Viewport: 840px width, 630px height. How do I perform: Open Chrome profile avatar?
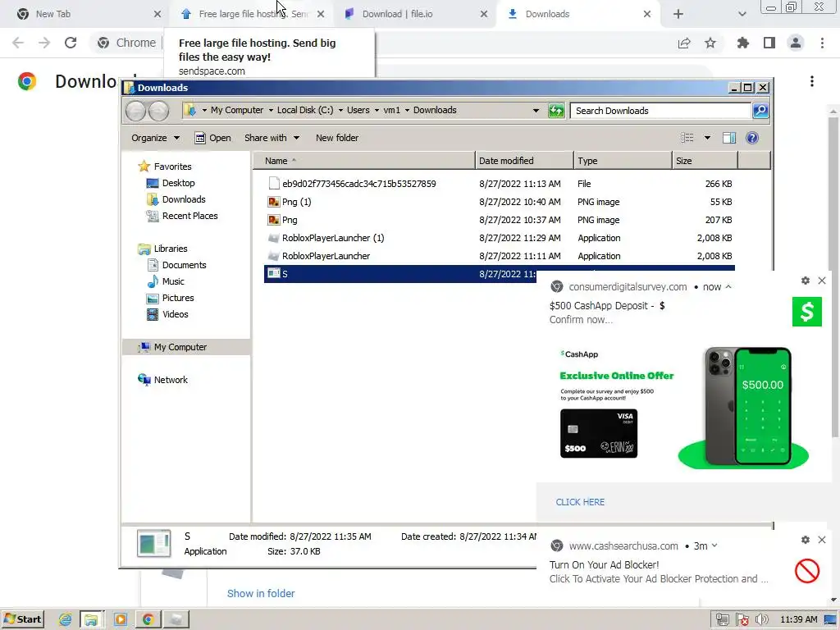(x=796, y=43)
